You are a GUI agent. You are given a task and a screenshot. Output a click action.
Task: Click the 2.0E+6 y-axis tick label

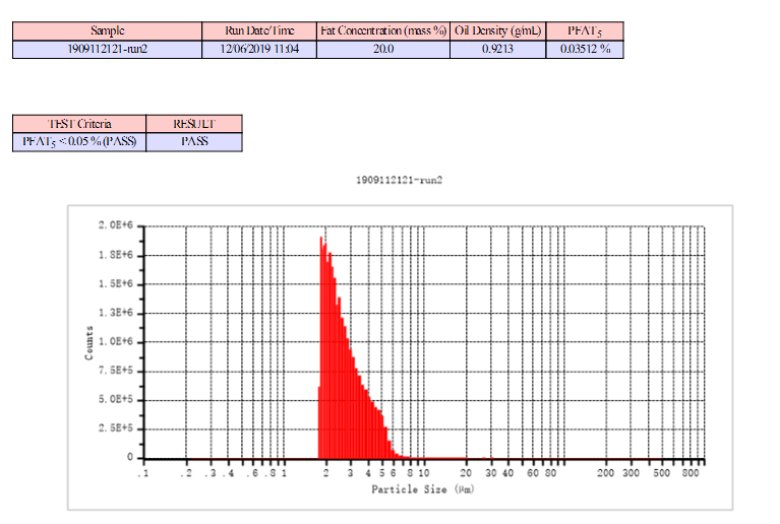point(117,226)
